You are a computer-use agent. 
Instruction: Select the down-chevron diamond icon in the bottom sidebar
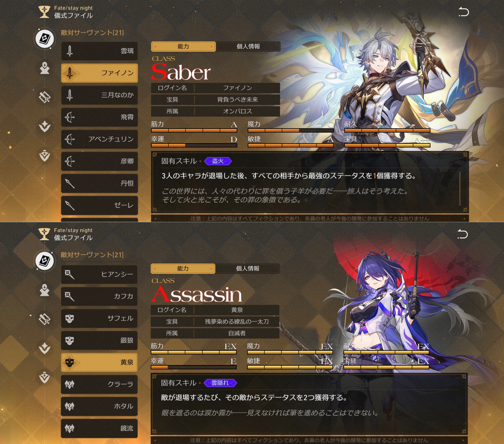45,348
